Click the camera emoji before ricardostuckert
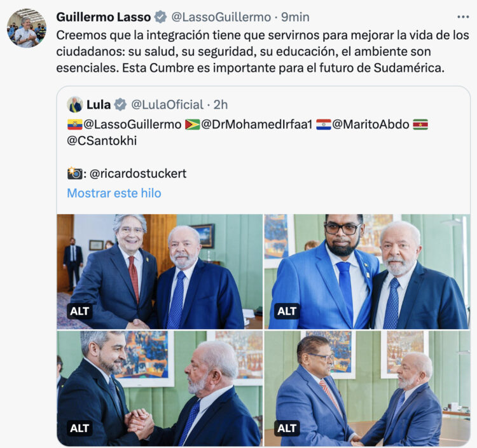 pyautogui.click(x=75, y=173)
